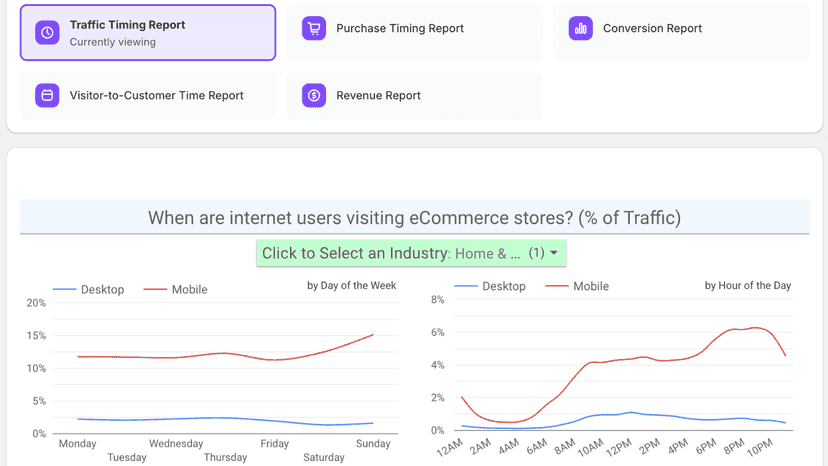The height and width of the screenshot is (466, 828).
Task: Open the Conversion Report card
Action: pos(681,33)
